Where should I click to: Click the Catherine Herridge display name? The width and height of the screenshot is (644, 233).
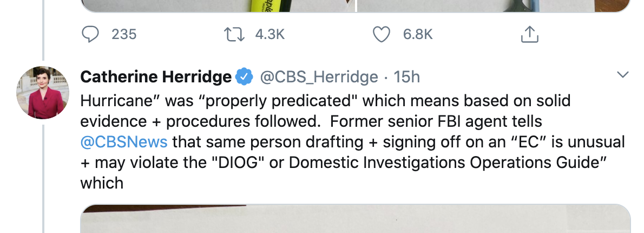pyautogui.click(x=156, y=77)
